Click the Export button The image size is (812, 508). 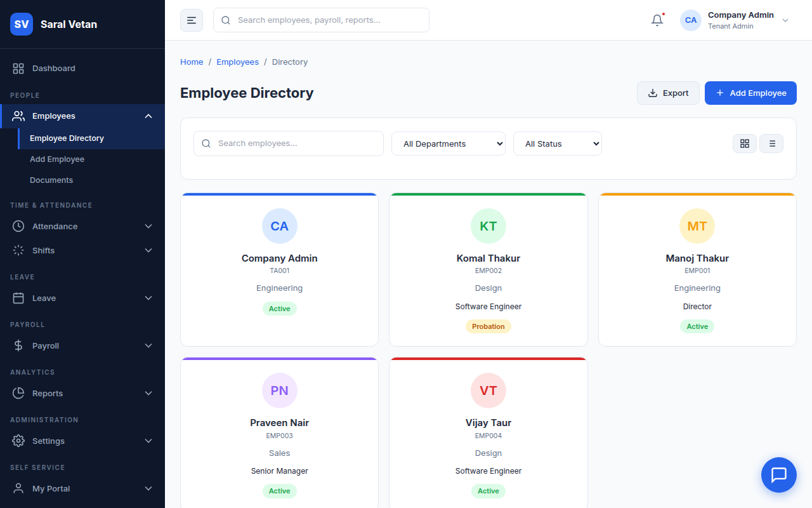click(x=668, y=93)
